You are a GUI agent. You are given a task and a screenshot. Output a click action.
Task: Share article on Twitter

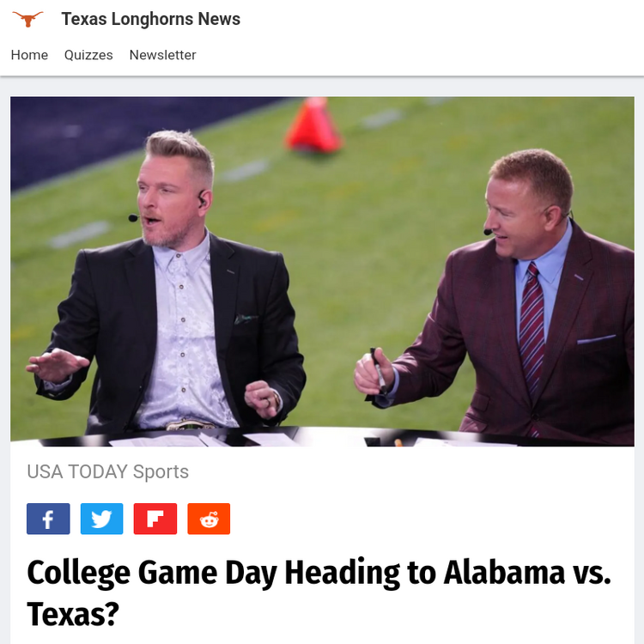tap(101, 519)
